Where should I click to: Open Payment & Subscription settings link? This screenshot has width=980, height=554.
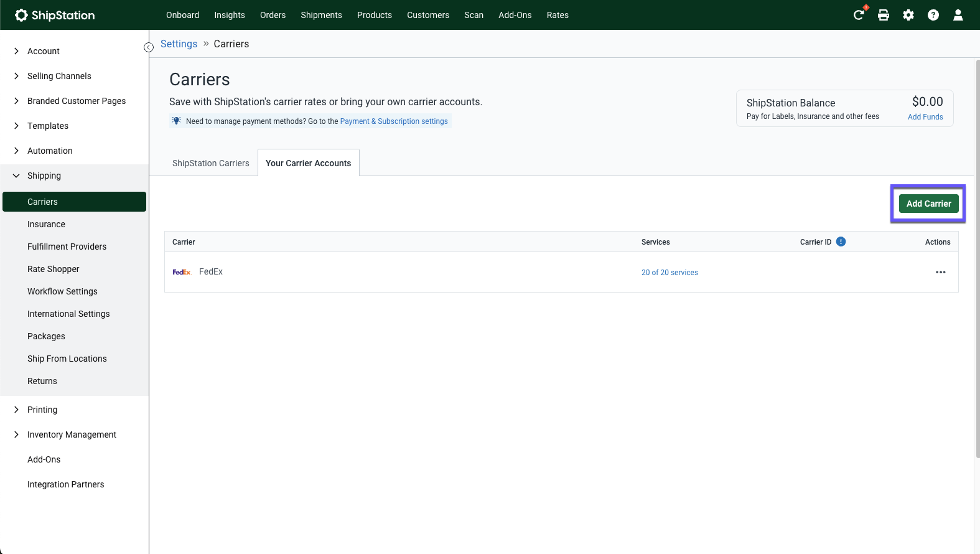(394, 121)
